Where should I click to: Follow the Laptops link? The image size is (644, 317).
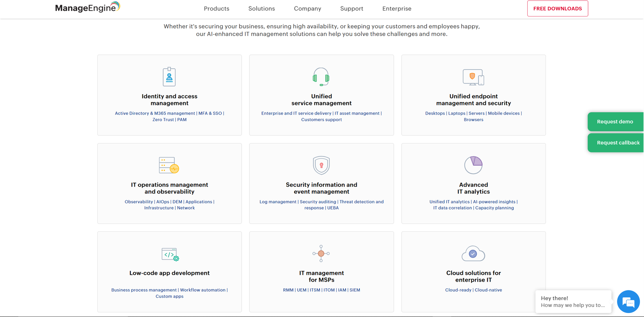pos(457,113)
